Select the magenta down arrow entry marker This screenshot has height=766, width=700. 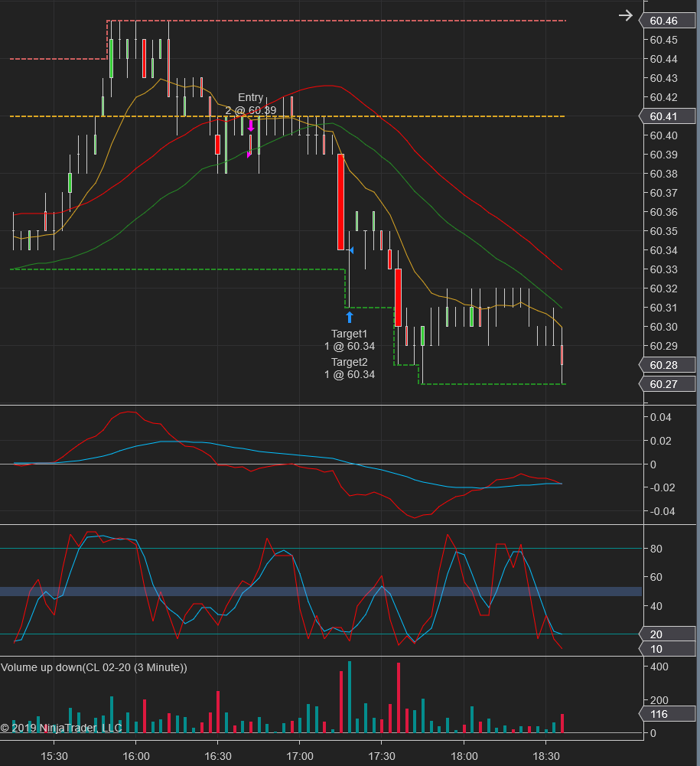[x=251, y=125]
